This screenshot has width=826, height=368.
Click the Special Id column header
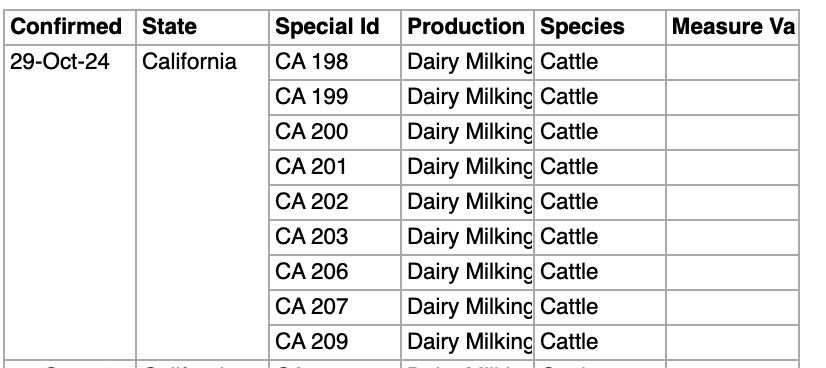tap(335, 27)
